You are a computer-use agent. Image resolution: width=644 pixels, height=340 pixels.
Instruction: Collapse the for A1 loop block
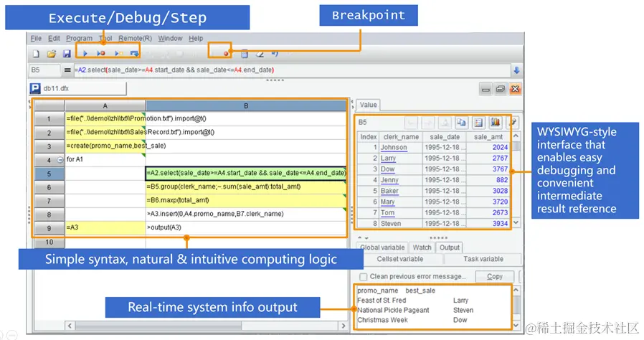[60, 160]
